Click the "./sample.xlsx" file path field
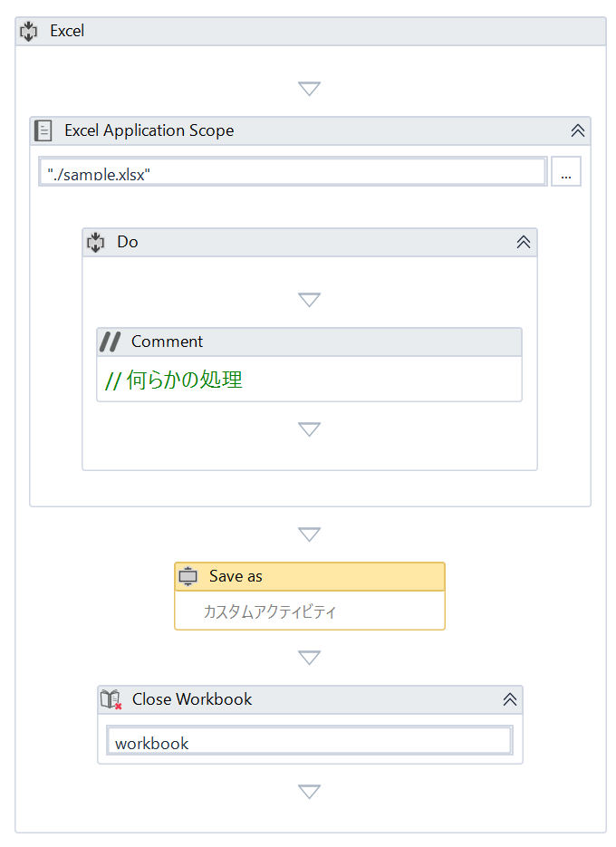The height and width of the screenshot is (847, 616). click(293, 172)
